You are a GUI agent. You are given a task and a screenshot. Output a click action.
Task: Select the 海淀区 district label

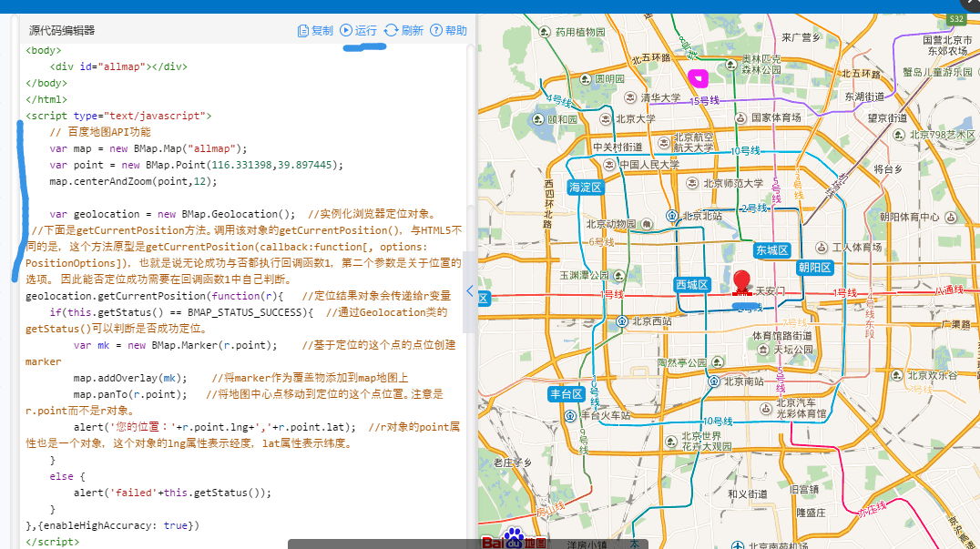click(586, 188)
